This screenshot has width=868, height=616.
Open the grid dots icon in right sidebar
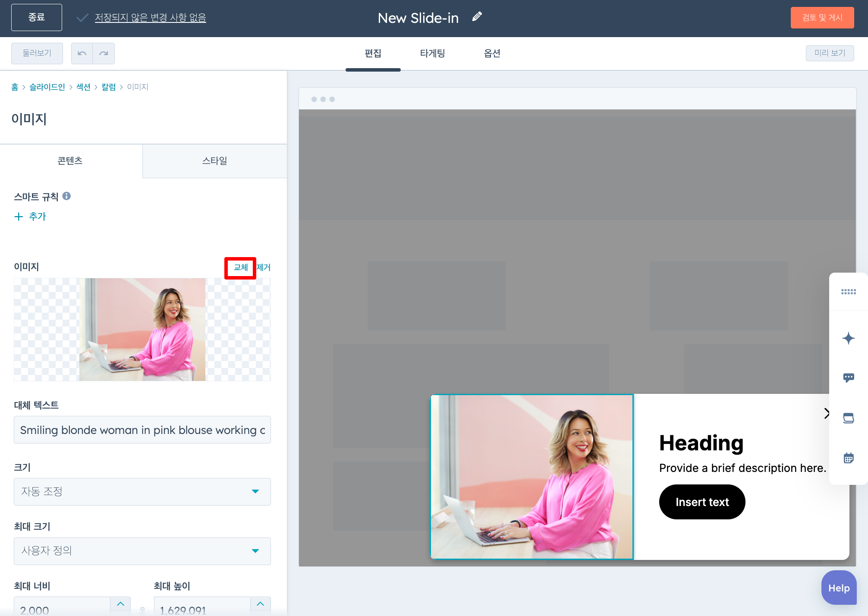pos(848,292)
